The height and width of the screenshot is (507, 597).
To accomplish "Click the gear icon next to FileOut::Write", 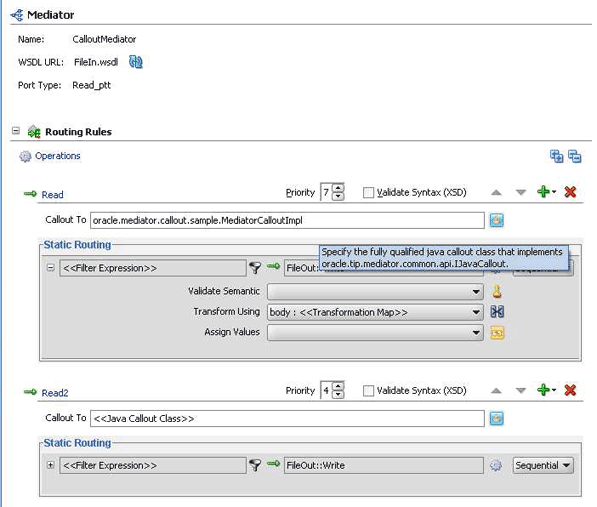I will pyautogui.click(x=495, y=466).
